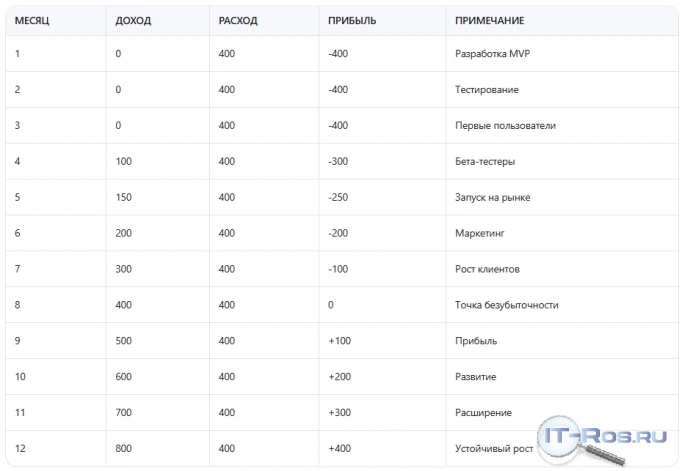Image resolution: width=690 pixels, height=471 pixels.
Task: Click the Первые пользователи cell
Action: pos(505,125)
